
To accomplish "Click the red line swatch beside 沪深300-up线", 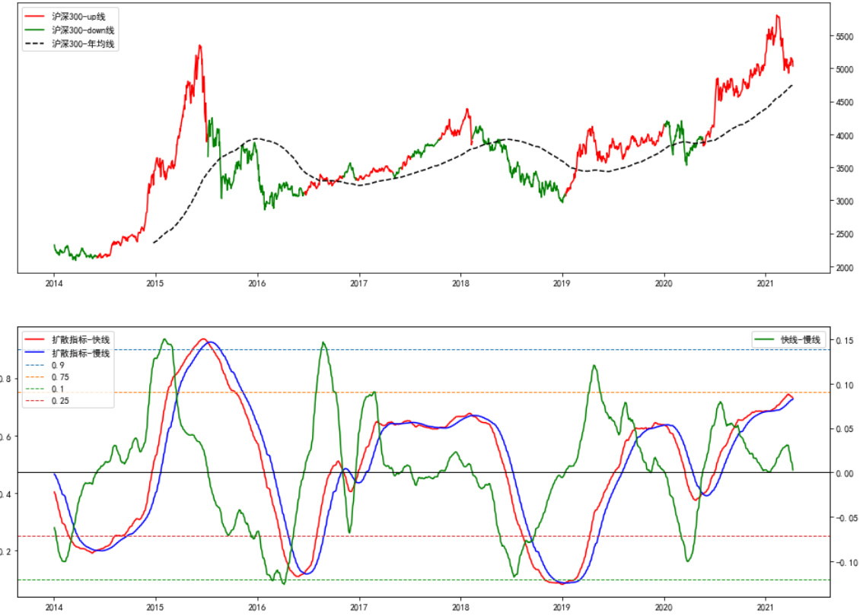I will point(35,16).
